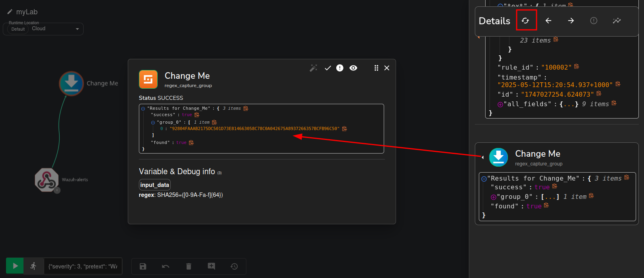The width and height of the screenshot is (644, 278).
Task: Copy the SHA256 hash value in dialog
Action: tap(344, 128)
